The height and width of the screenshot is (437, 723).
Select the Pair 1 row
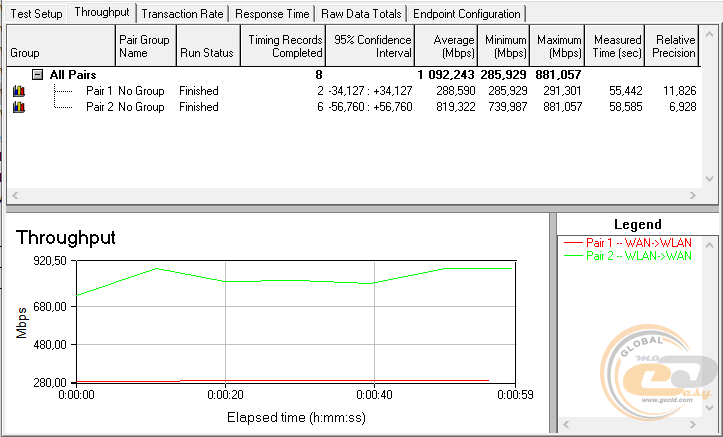point(98,91)
